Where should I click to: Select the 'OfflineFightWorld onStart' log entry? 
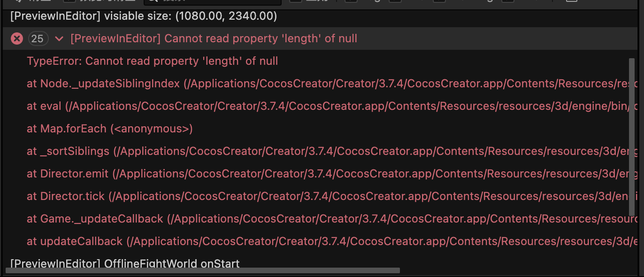tap(124, 263)
